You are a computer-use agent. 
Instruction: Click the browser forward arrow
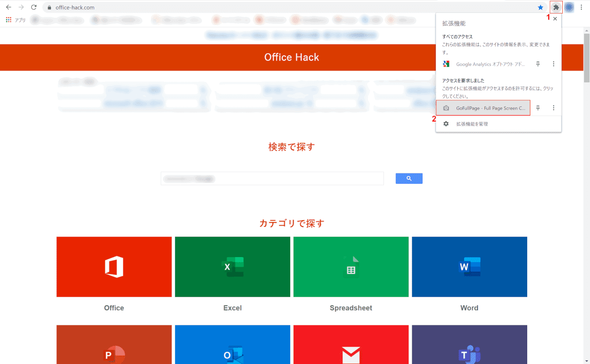[21, 7]
